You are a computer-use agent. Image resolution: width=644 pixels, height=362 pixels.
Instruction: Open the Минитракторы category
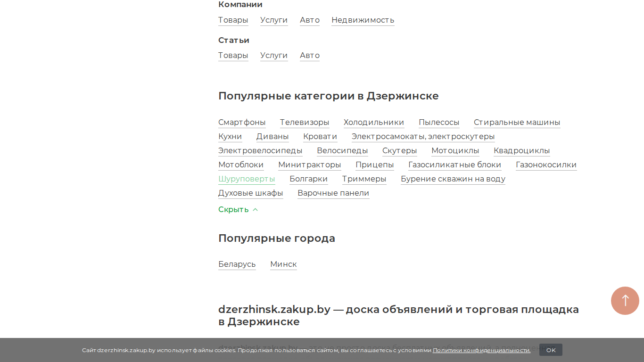click(x=310, y=165)
